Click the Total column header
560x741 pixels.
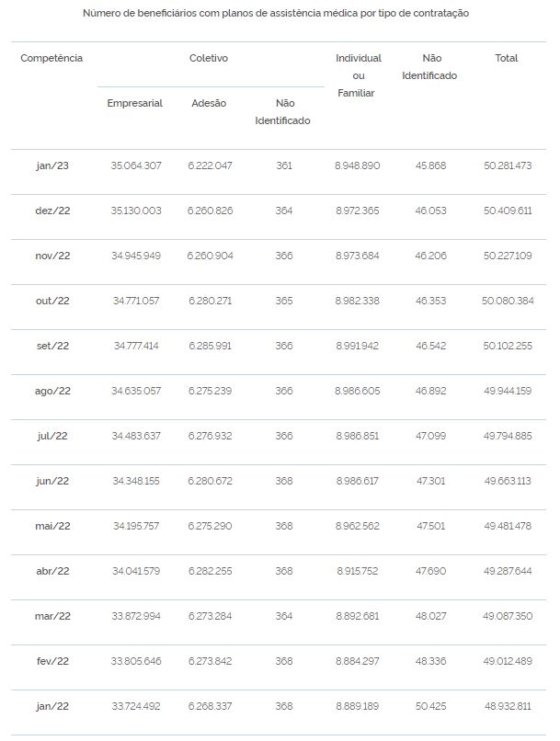tap(506, 58)
